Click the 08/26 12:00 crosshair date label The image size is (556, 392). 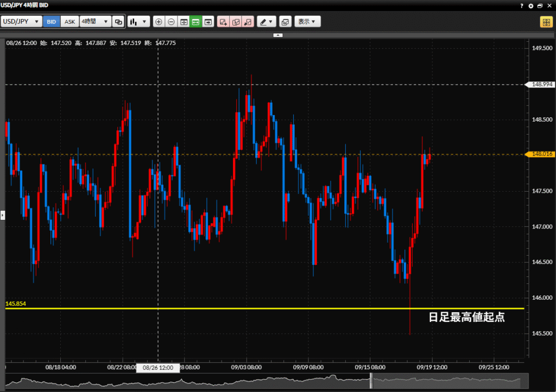pos(158,368)
